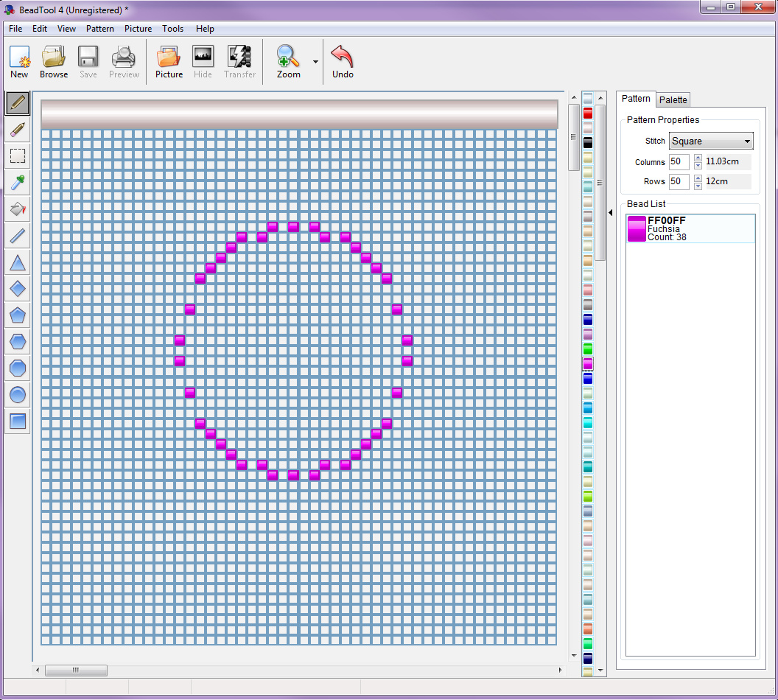778x700 pixels.
Task: Select the Rectangle shape tool
Action: pyautogui.click(x=18, y=421)
